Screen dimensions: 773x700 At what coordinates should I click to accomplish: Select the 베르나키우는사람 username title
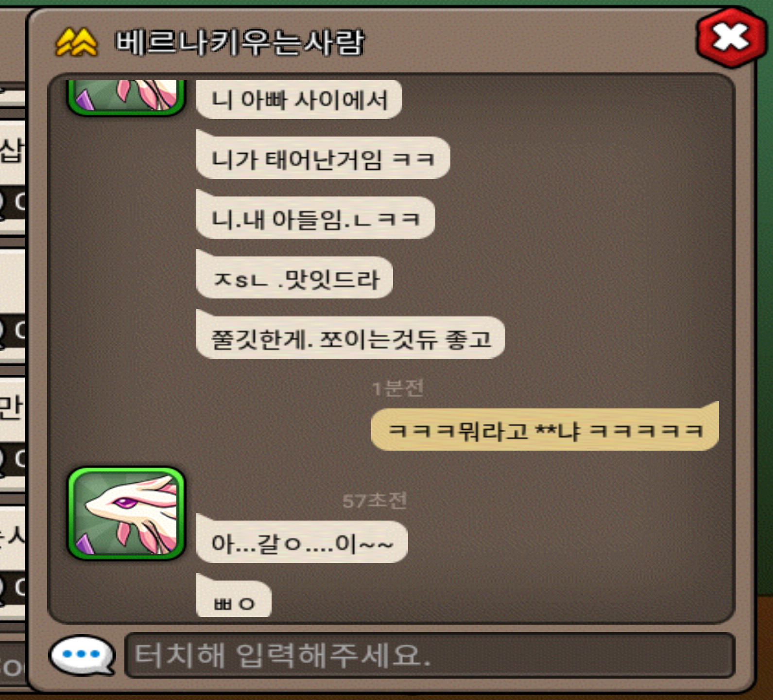pos(240,42)
